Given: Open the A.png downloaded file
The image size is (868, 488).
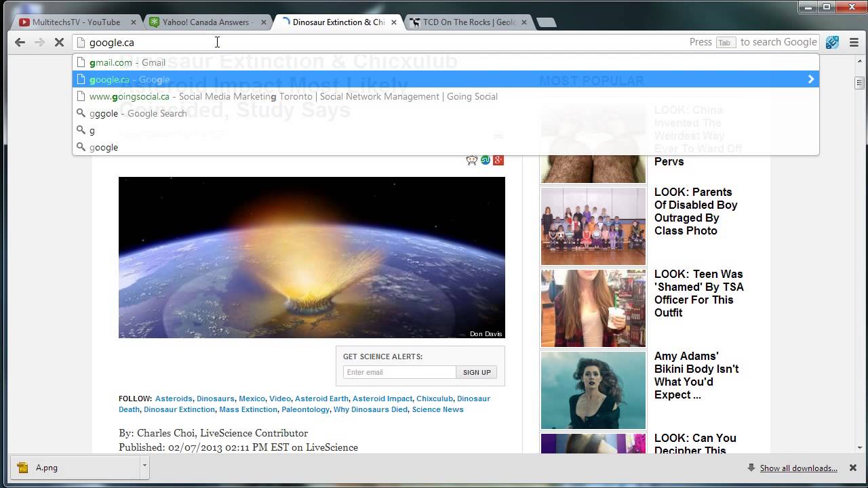Looking at the screenshot, I should click(x=75, y=467).
